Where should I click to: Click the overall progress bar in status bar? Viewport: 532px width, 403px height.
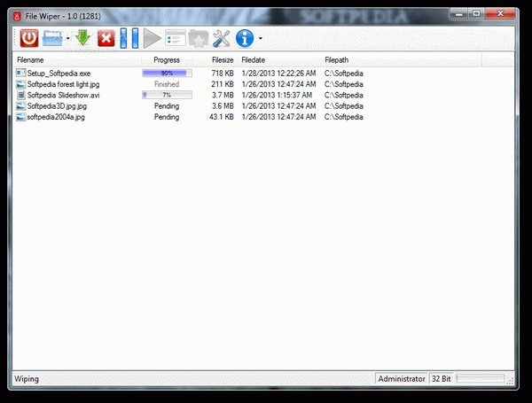(x=480, y=378)
